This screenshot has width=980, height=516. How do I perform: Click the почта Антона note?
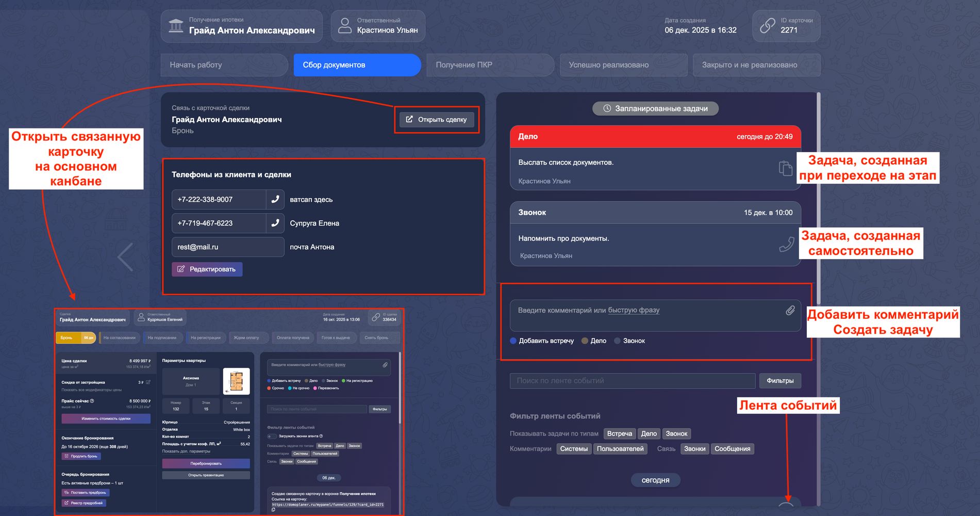click(x=312, y=247)
